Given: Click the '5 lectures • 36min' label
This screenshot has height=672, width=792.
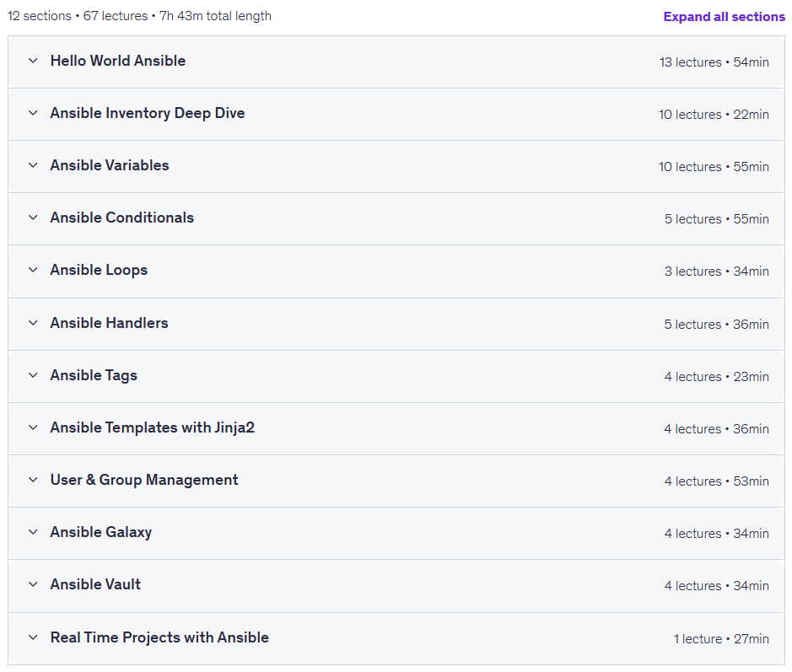Looking at the screenshot, I should pyautogui.click(x=717, y=324).
